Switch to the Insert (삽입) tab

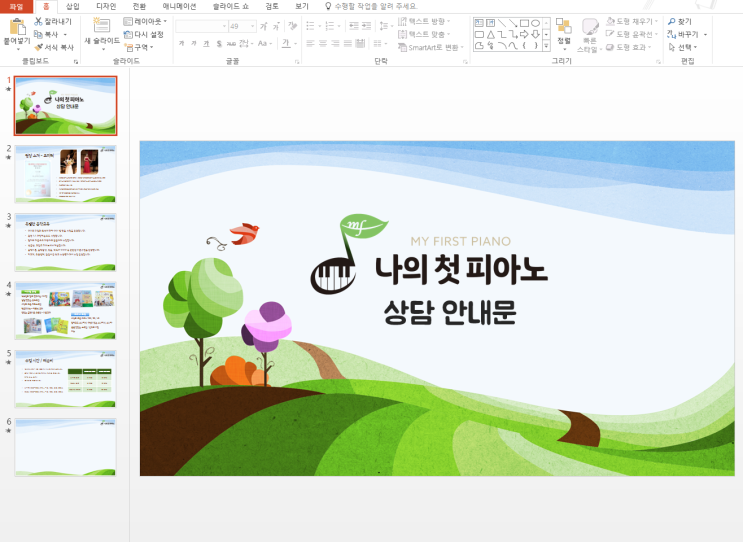tap(72, 6)
